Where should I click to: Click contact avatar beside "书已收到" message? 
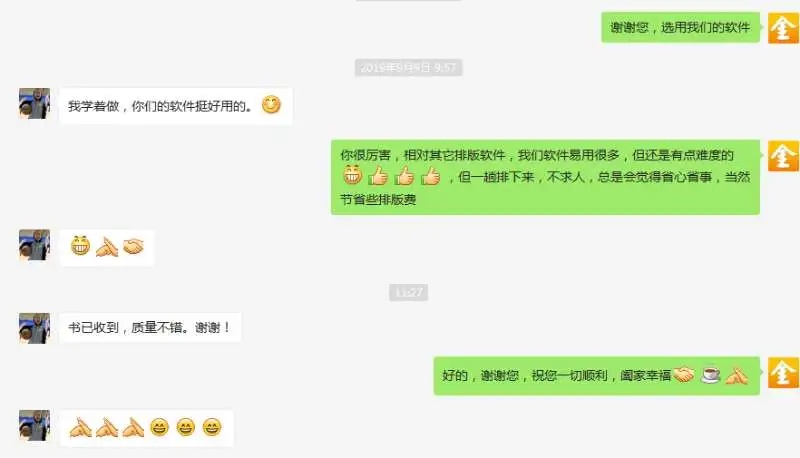35,328
